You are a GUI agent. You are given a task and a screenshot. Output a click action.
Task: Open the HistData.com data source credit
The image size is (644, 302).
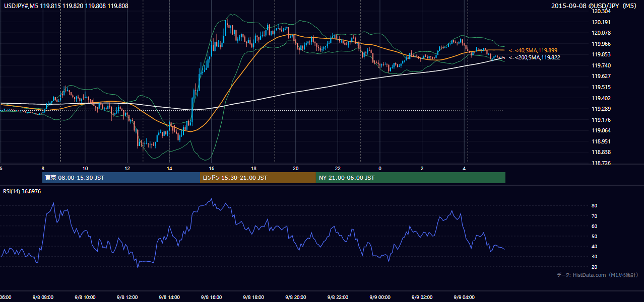click(x=598, y=275)
